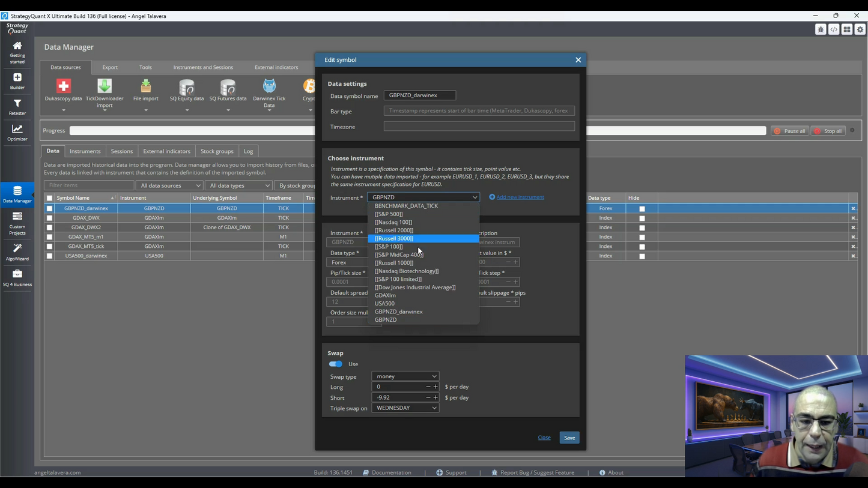The image size is (868, 488).
Task: Open the Optimizer module
Action: click(17, 133)
